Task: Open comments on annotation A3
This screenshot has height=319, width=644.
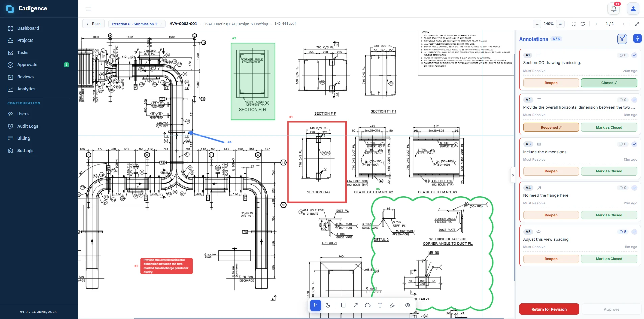Action: click(x=623, y=144)
